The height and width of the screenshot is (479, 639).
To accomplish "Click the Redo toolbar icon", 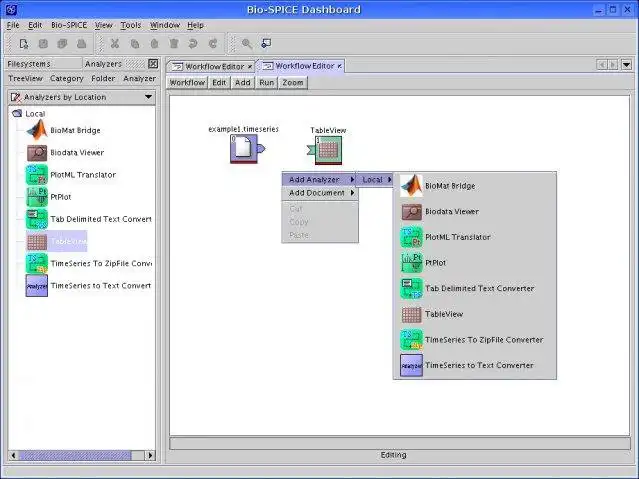I will pyautogui.click(x=213, y=44).
